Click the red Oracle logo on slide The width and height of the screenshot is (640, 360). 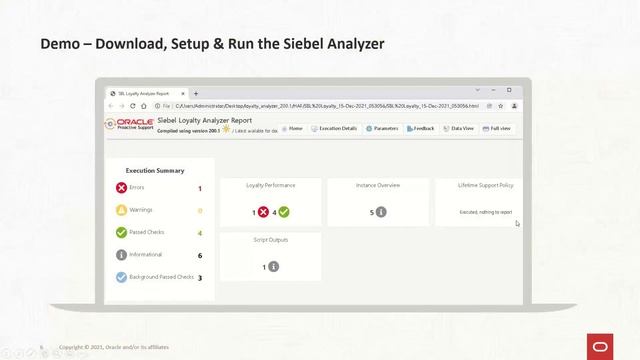[x=600, y=347]
